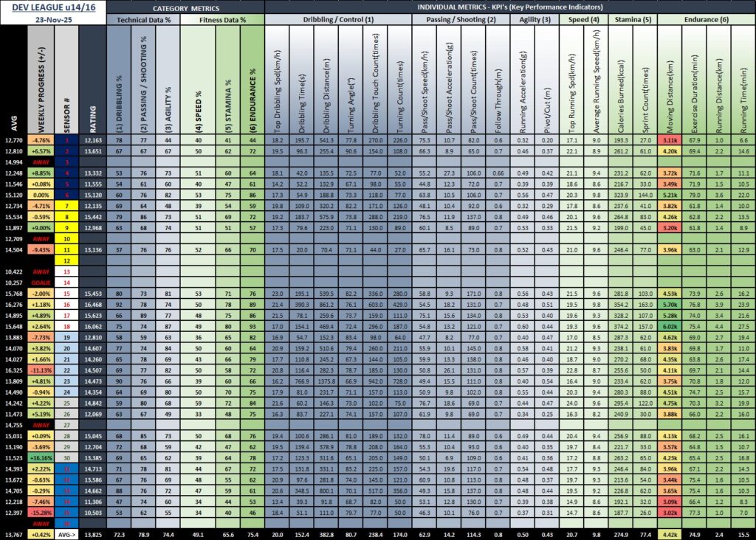Click the SENSOR # column header
Viewport: 756px width, 540px height.
point(66,81)
